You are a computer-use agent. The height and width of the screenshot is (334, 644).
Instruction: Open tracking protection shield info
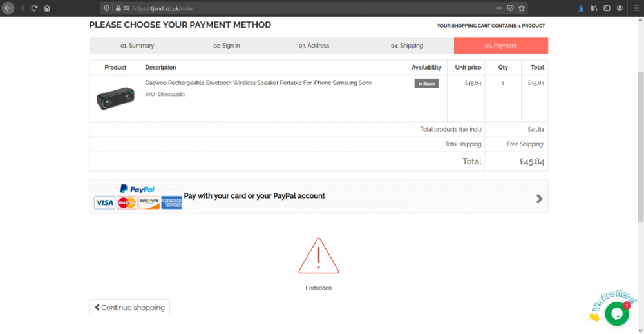108,8
